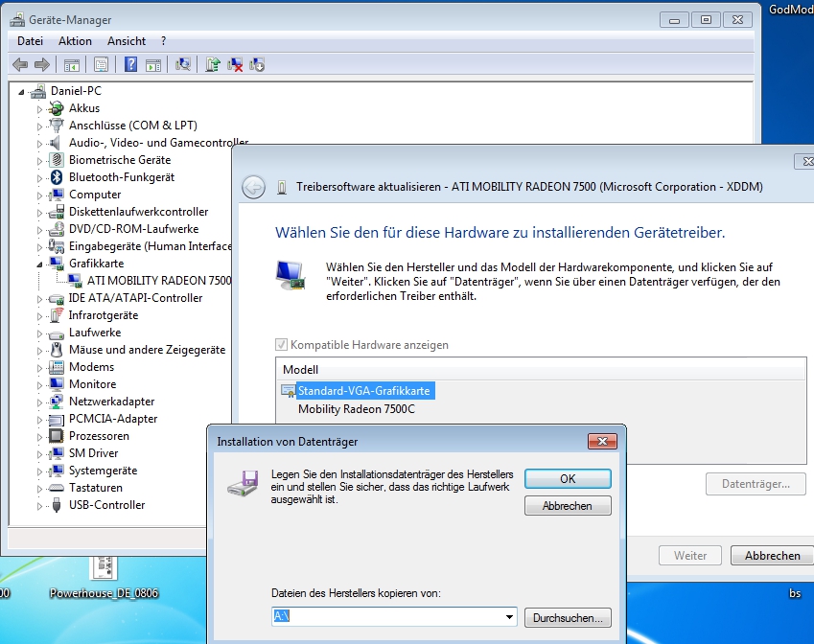
Task: Click the disable device toolbar icon
Action: (x=257, y=65)
